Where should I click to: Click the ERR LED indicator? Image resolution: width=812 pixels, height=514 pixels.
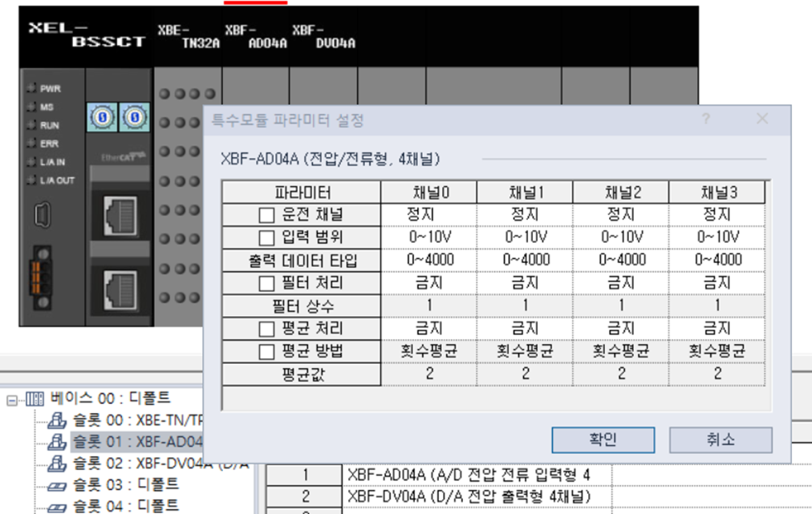click(x=31, y=144)
